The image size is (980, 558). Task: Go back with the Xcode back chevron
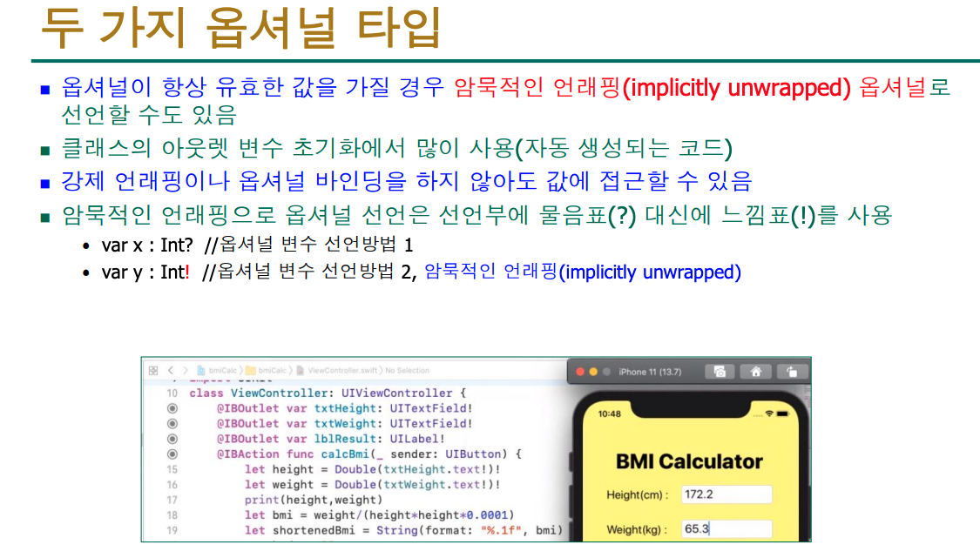171,371
